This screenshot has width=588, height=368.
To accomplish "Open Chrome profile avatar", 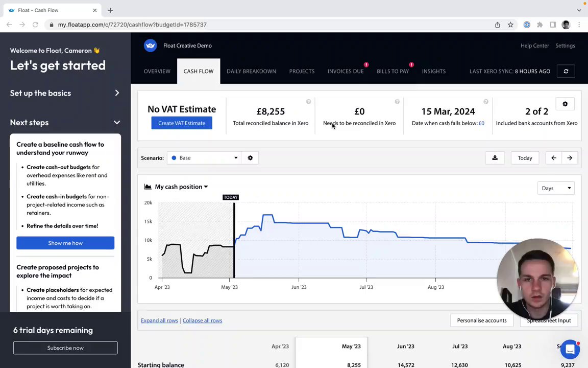I will point(566,25).
